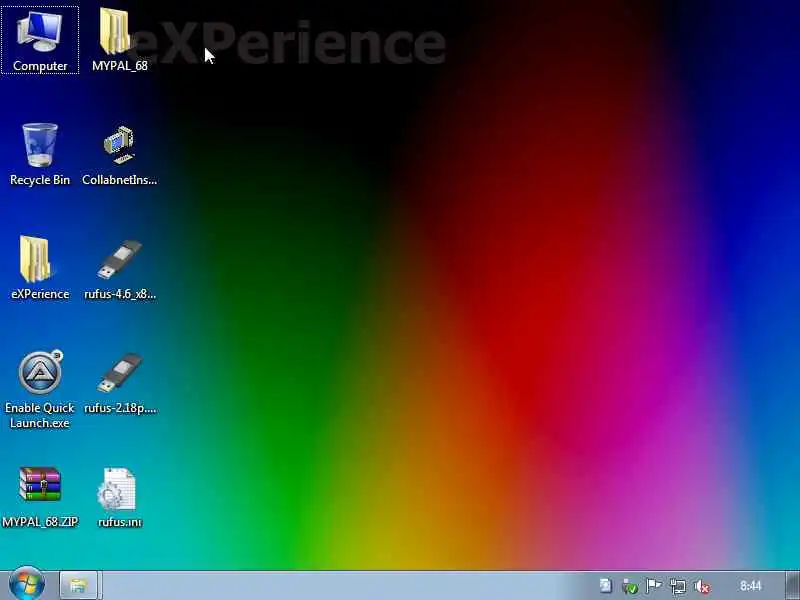Screen dimensions: 800x600
Task: Select the MYPAL_68.ZIP archive
Action: 40,497
